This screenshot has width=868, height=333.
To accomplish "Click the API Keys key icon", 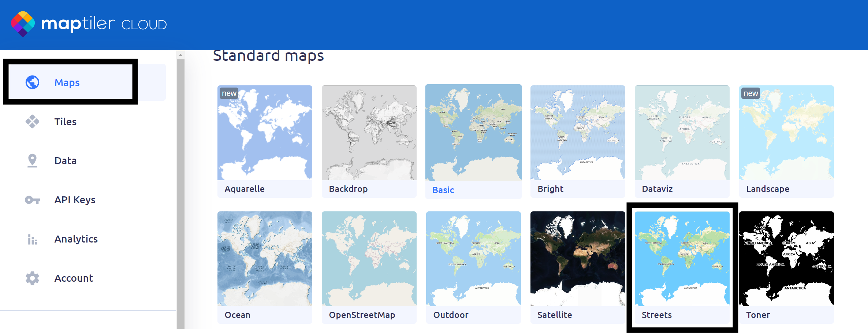I will (x=32, y=200).
